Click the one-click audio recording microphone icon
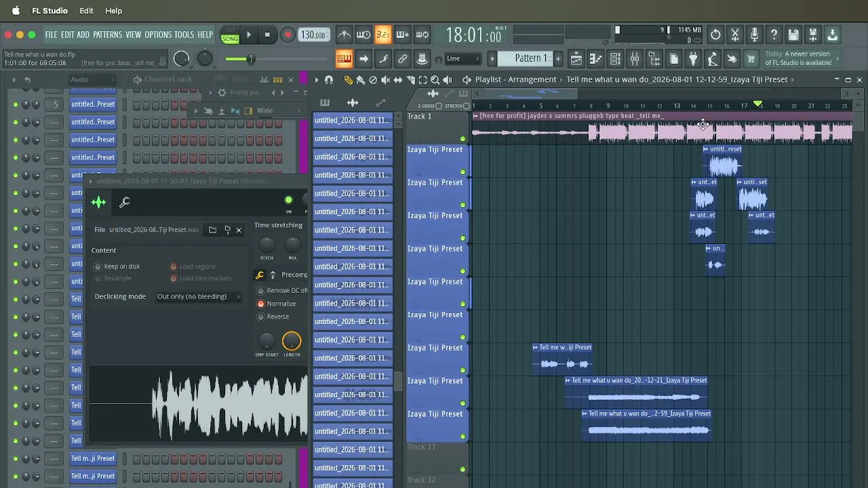This screenshot has height=488, width=868. click(754, 35)
